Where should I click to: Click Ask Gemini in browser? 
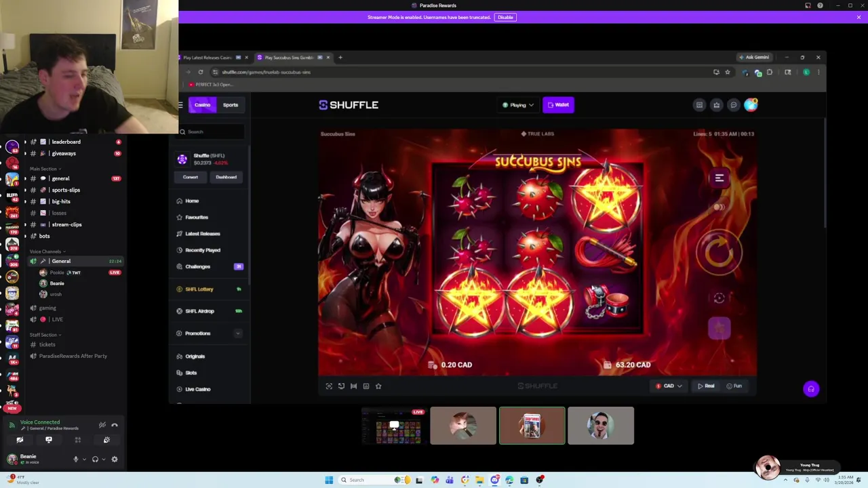[754, 58]
